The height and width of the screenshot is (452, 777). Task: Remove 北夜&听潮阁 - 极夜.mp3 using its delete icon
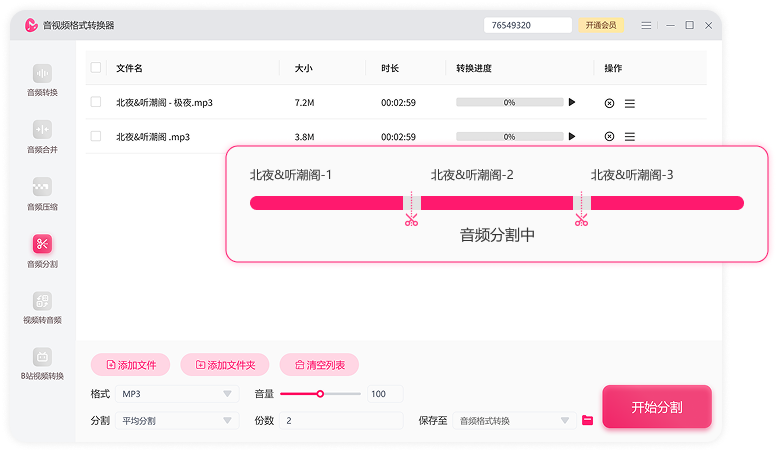609,103
